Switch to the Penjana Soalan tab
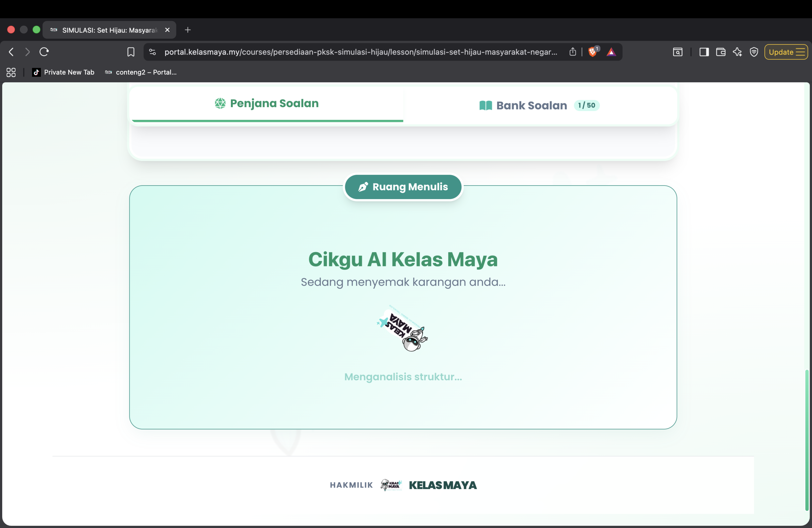Image resolution: width=812 pixels, height=528 pixels. click(x=267, y=104)
